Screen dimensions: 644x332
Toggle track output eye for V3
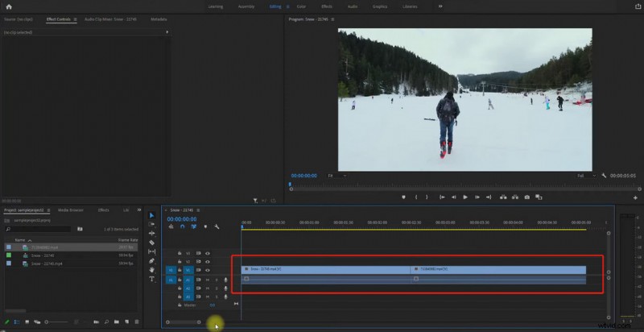pos(208,254)
